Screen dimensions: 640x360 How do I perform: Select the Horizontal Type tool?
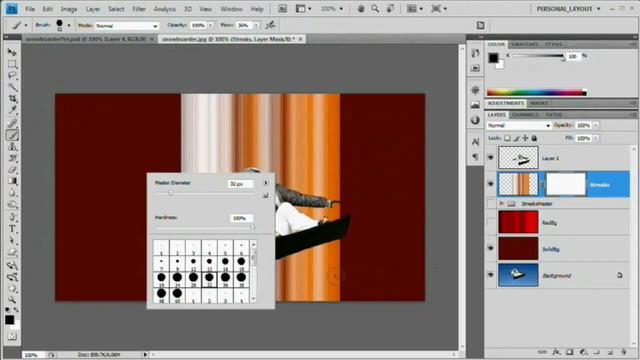(12, 229)
